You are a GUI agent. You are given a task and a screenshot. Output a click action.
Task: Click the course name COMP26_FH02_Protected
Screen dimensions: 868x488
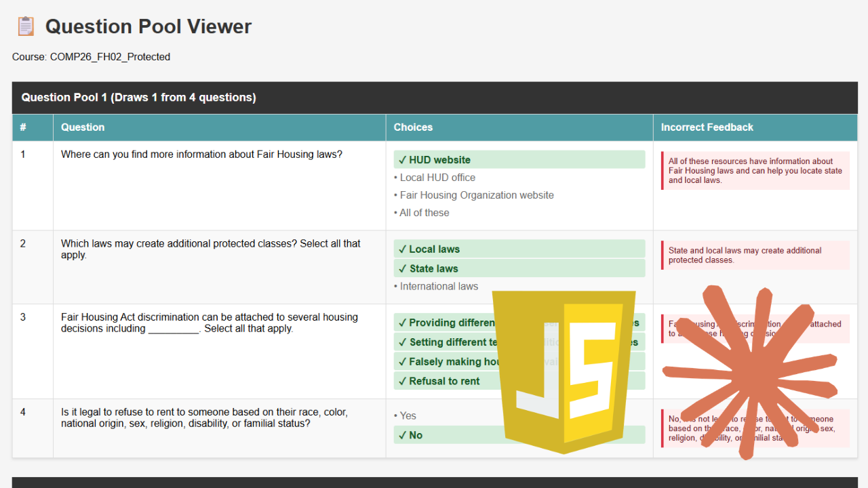(x=110, y=57)
